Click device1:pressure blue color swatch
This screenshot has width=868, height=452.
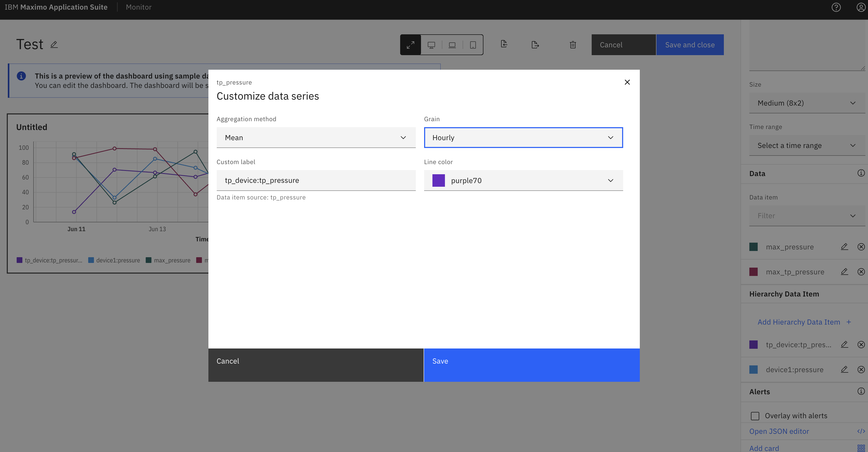754,370
